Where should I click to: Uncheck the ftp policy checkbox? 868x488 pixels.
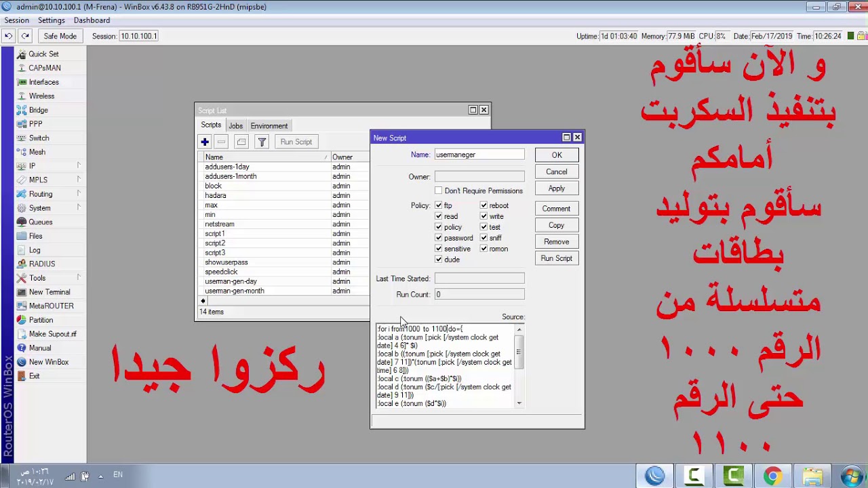tap(439, 205)
